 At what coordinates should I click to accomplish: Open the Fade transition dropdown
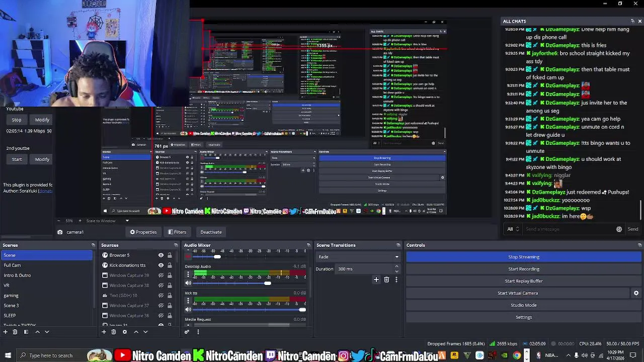tap(358, 257)
